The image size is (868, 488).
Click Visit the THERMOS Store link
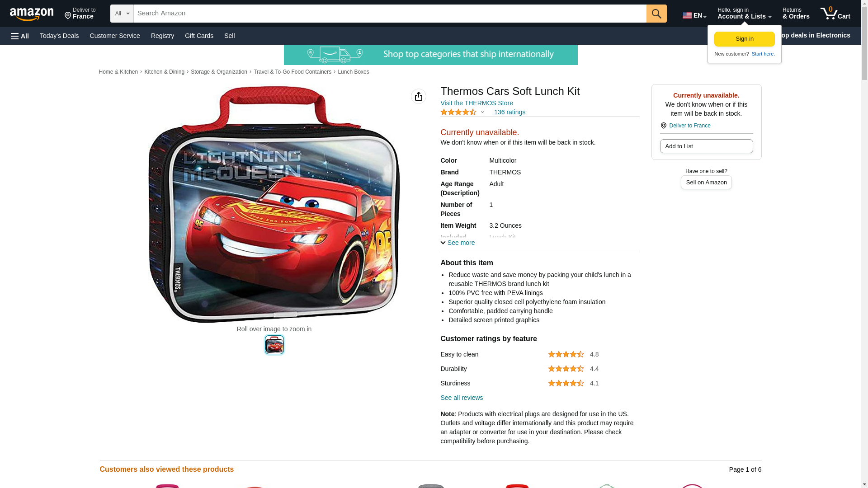[x=476, y=103]
